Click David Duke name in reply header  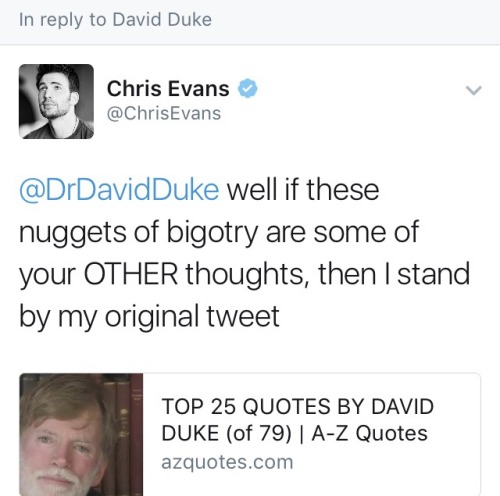(162, 19)
